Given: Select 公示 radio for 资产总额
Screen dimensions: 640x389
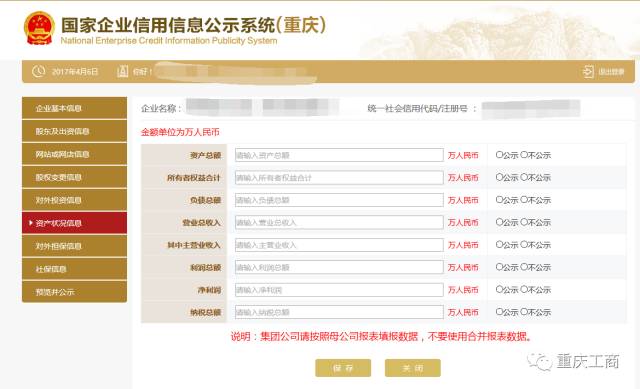Looking at the screenshot, I should click(x=499, y=155).
